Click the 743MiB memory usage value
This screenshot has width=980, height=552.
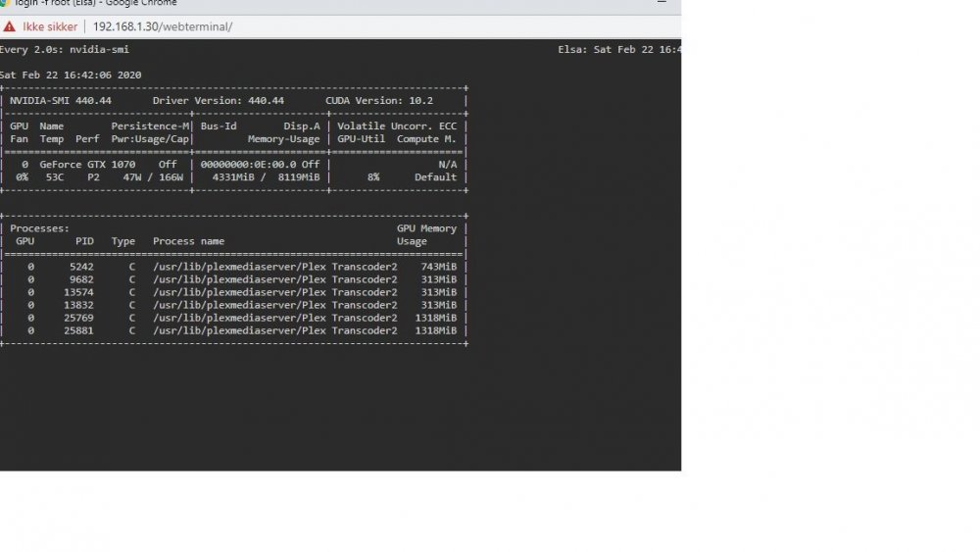tap(439, 267)
